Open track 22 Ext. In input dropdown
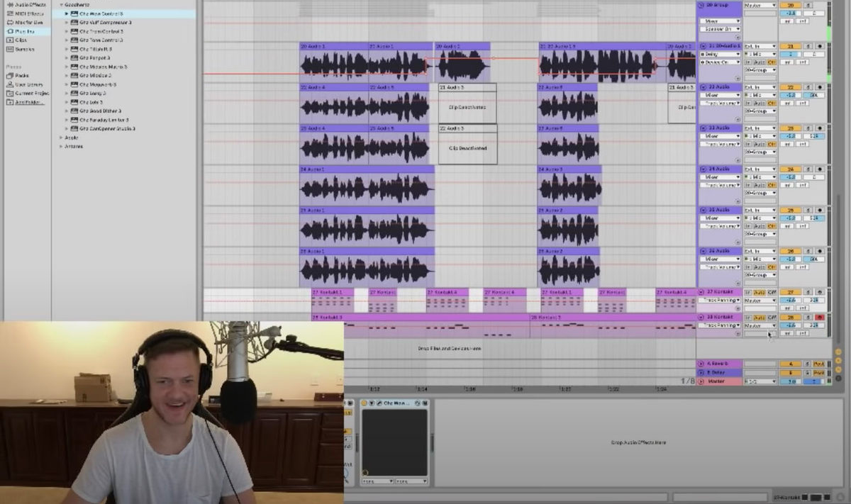 [x=760, y=87]
